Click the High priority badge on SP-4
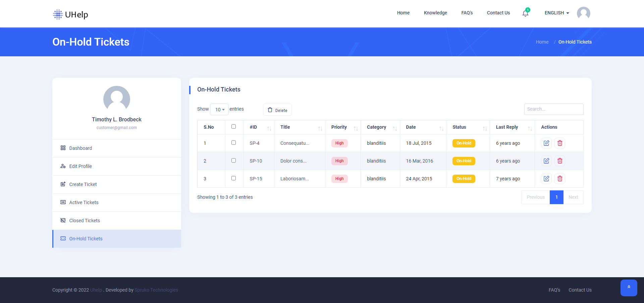The width and height of the screenshot is (644, 303). (x=339, y=143)
